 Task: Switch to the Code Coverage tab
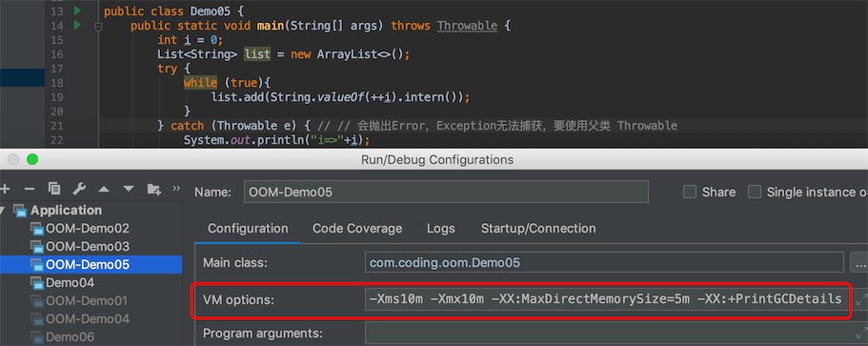pos(357,228)
